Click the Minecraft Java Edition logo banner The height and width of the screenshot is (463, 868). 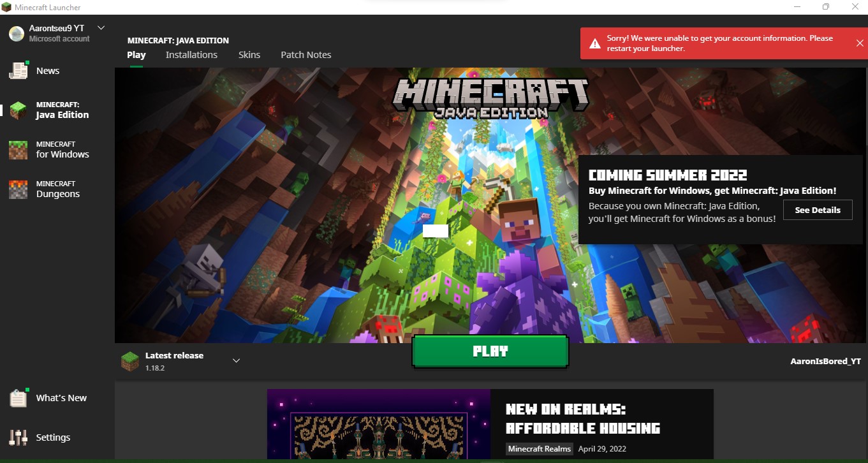[490, 98]
